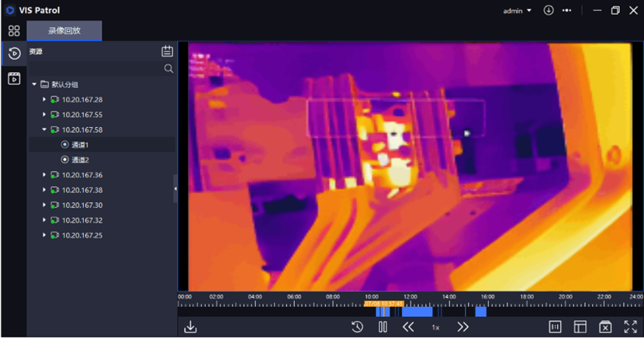Collapse the 10.20.167.58 device node

(44, 129)
